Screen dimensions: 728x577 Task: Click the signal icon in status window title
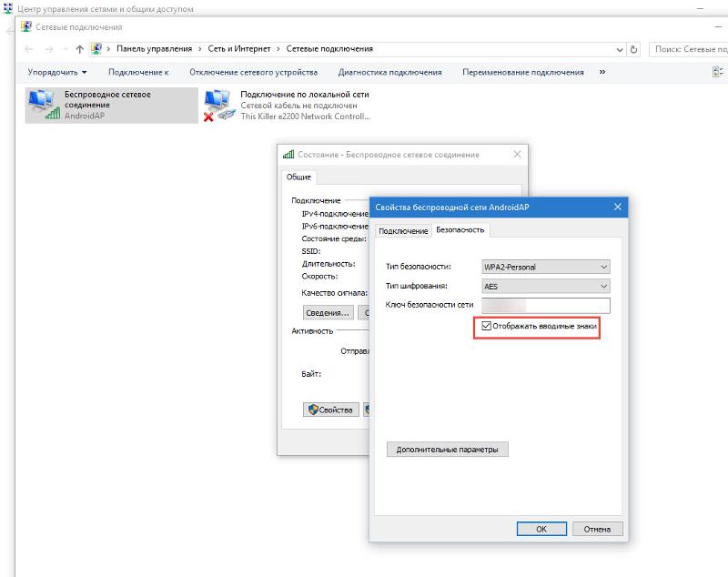click(288, 154)
